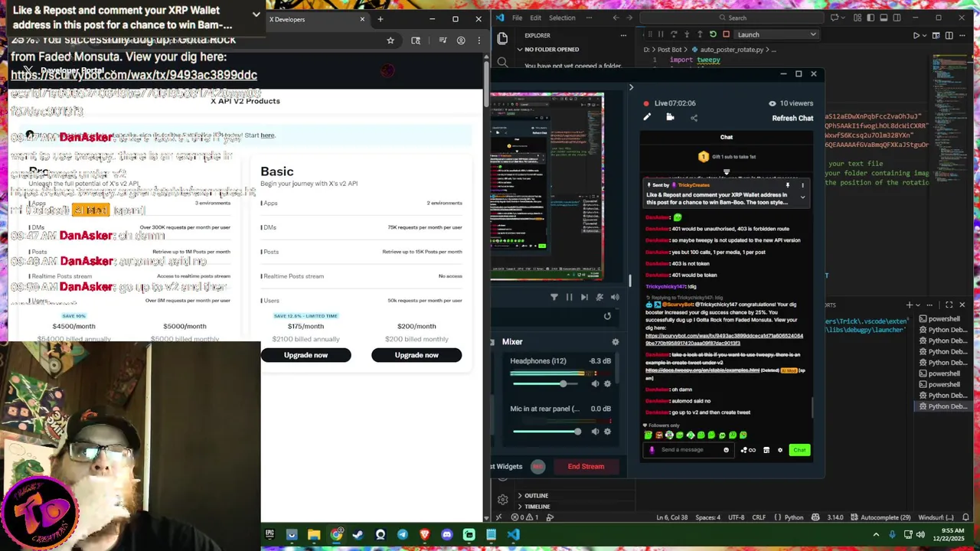Click Step Over in the debug toolbar
The height and width of the screenshot is (551, 980).
[674, 34]
